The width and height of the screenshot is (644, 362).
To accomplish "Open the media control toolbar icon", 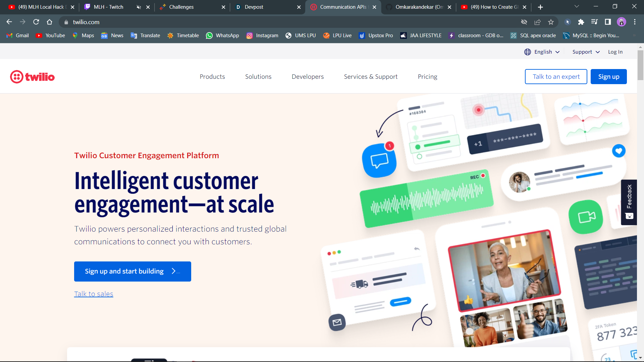I will pos(594,22).
